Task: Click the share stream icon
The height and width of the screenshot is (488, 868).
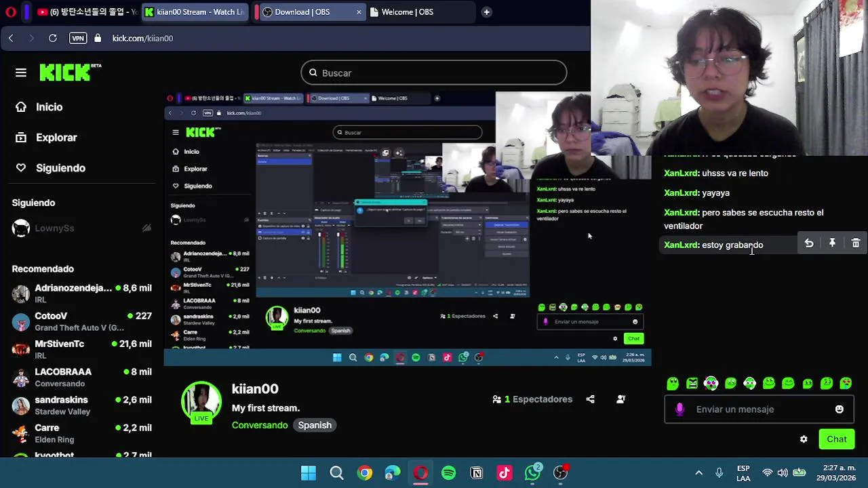Action: click(590, 399)
